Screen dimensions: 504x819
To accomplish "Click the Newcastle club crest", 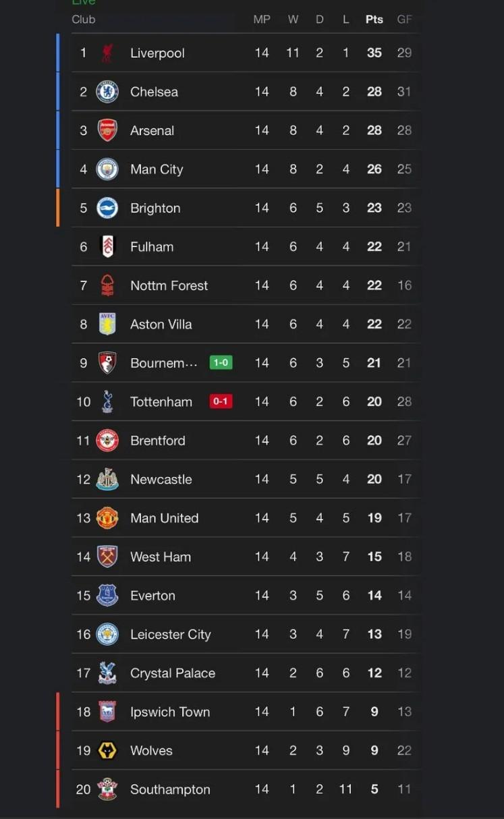I will coord(107,479).
